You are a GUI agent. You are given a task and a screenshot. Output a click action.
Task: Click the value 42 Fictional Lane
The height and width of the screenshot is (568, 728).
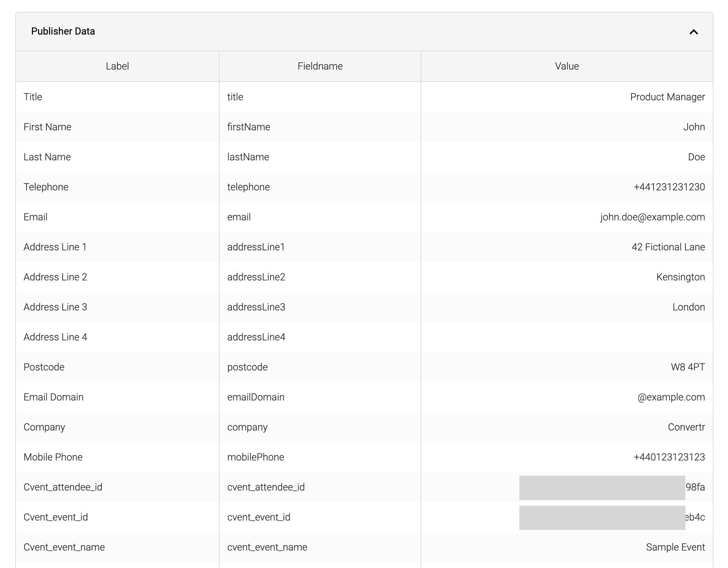click(668, 247)
